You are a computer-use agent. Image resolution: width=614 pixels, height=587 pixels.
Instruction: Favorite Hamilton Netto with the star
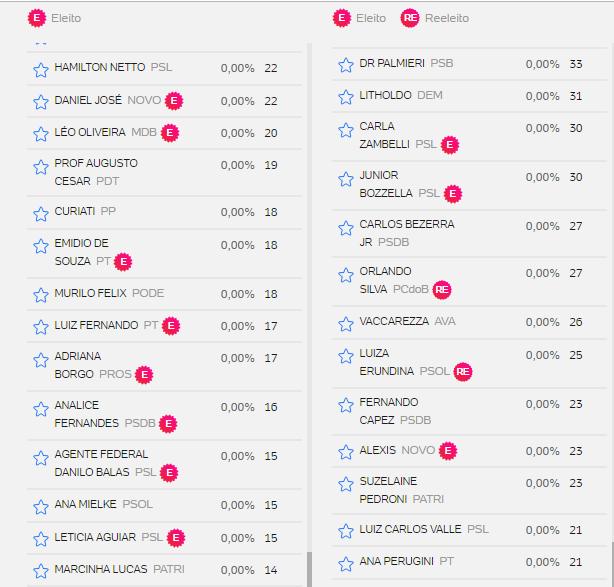[x=40, y=69]
